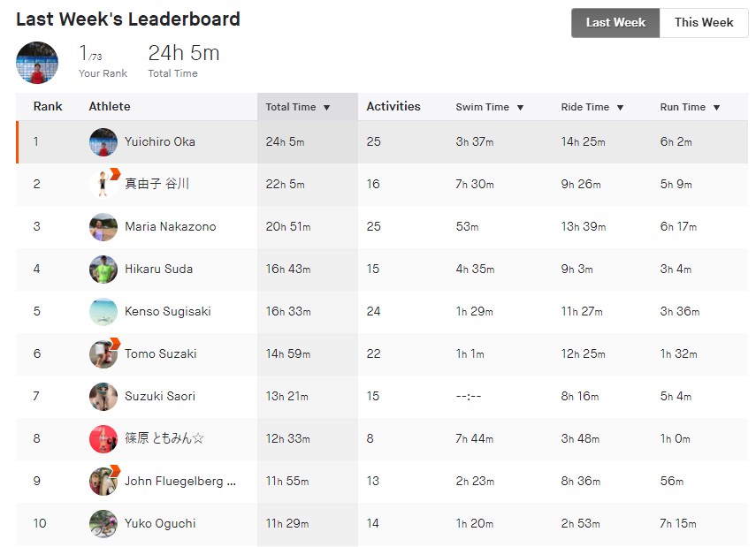Viewport: 756px width, 547px height.
Task: Click John Fluegelberg's avatar picture
Action: click(x=103, y=481)
